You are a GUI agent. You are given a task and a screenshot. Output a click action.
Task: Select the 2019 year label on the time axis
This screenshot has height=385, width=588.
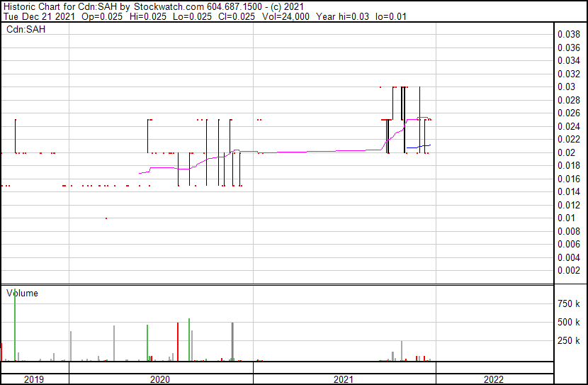coord(34,379)
